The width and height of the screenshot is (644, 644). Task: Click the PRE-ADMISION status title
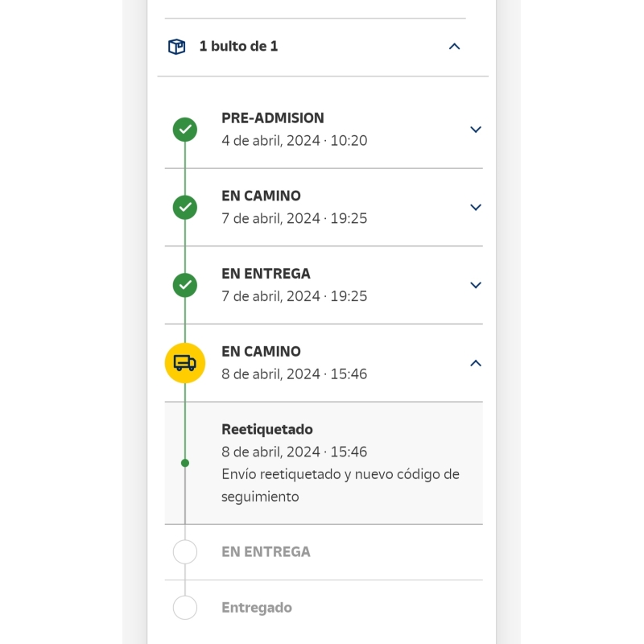(x=272, y=118)
